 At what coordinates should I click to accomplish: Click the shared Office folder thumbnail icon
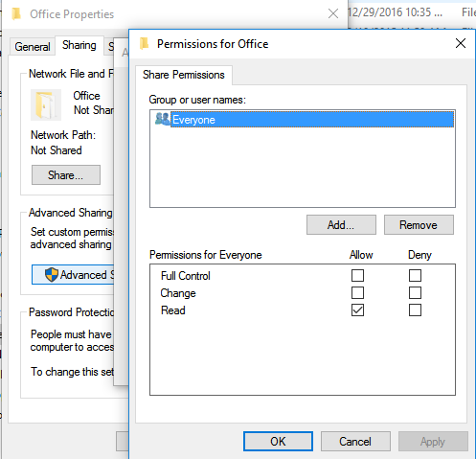tap(46, 104)
